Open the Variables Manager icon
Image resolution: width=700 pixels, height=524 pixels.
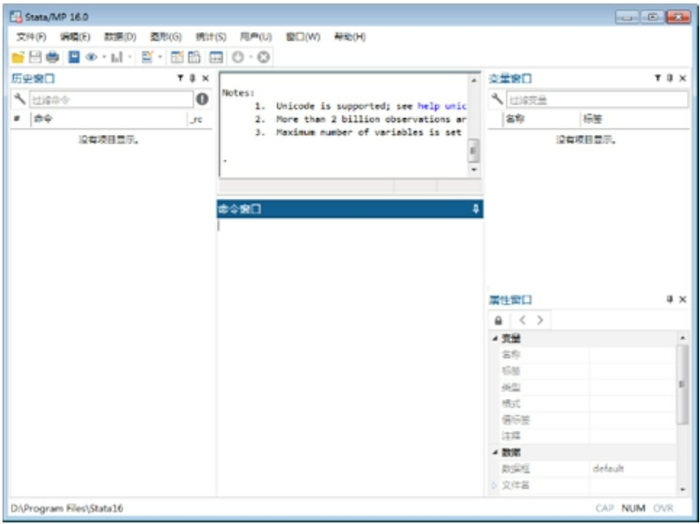216,57
